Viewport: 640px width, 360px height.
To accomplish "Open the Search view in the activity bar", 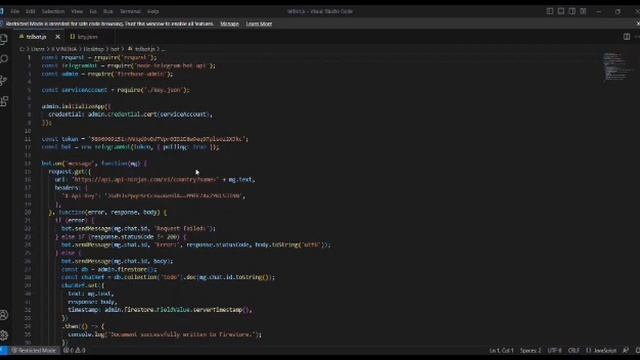I will [4, 60].
